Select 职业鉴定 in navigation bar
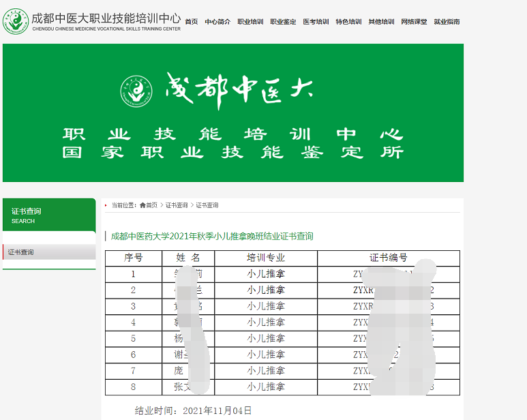 pyautogui.click(x=283, y=22)
